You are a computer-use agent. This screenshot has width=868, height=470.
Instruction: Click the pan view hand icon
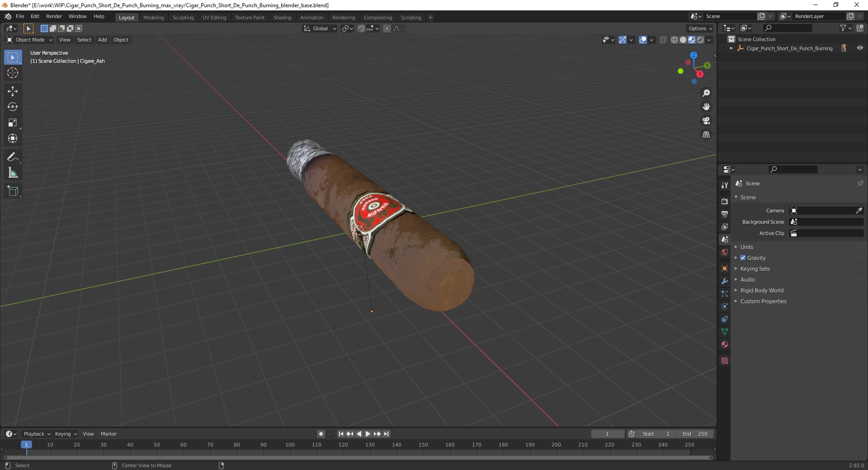706,107
